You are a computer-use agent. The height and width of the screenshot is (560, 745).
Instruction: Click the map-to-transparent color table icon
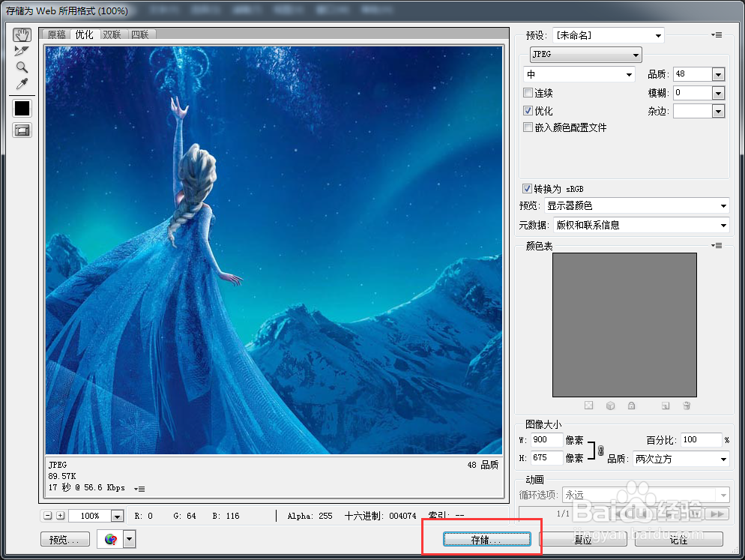pyautogui.click(x=588, y=406)
